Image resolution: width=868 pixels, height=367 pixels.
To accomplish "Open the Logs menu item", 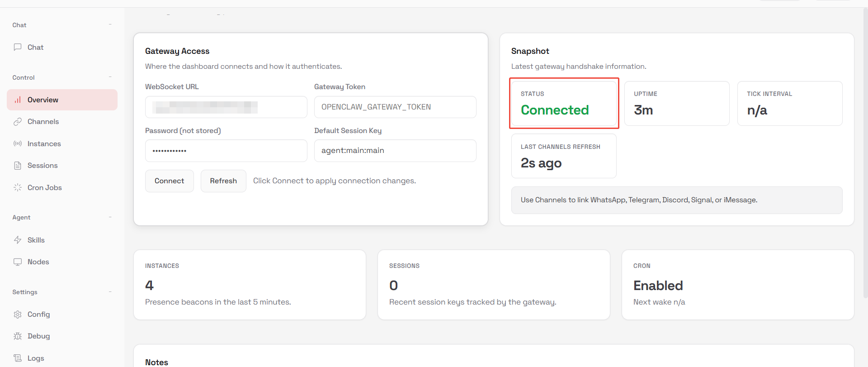I will [x=36, y=358].
